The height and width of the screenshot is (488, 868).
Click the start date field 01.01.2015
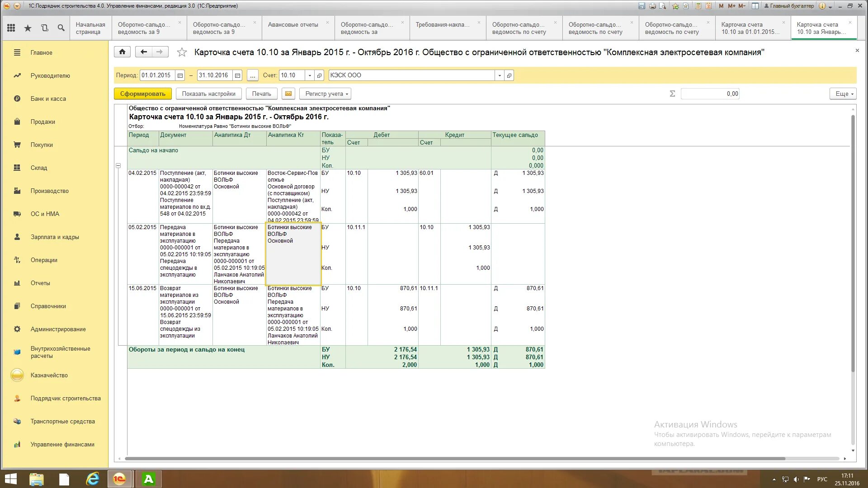[x=158, y=75]
